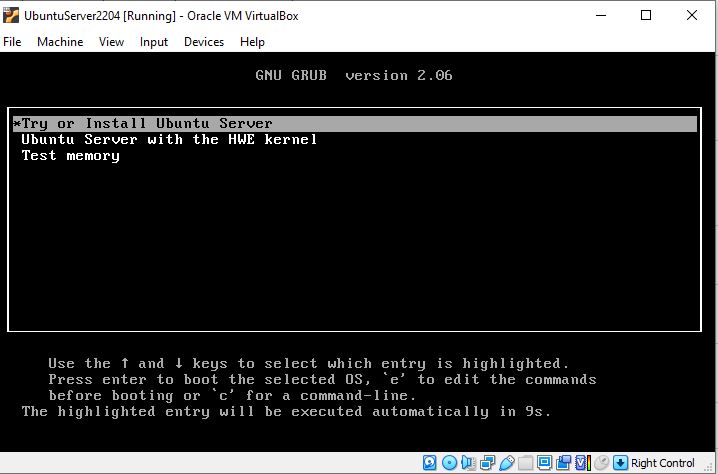Screen dimensions: 718x474
Task: Click 'before booting or c for a command-line' line
Action: click(232, 396)
